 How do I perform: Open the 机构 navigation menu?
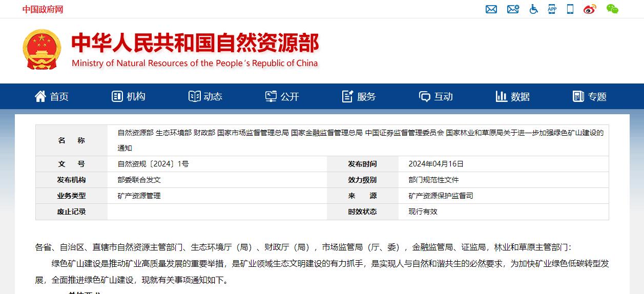click(129, 96)
